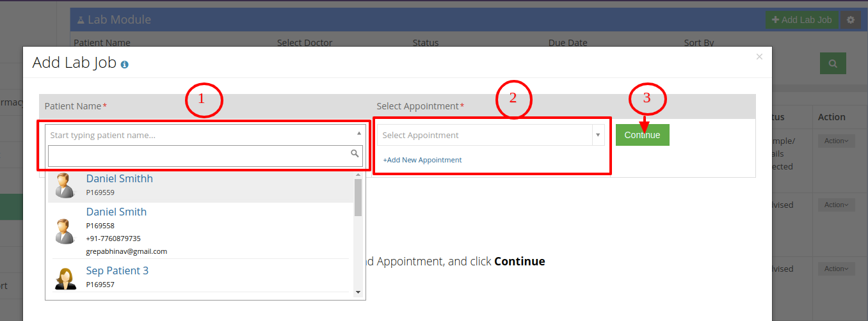Collapse the patient name dropdown arrow

coord(358,134)
